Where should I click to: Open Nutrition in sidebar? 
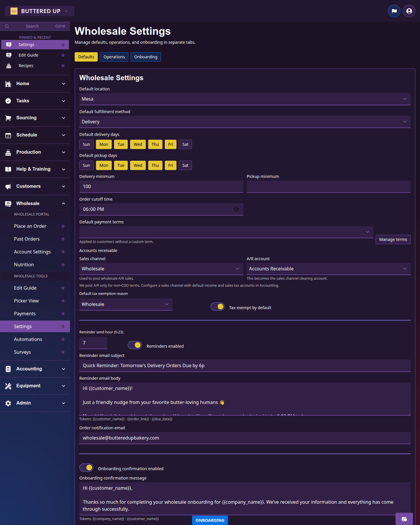[24, 265]
